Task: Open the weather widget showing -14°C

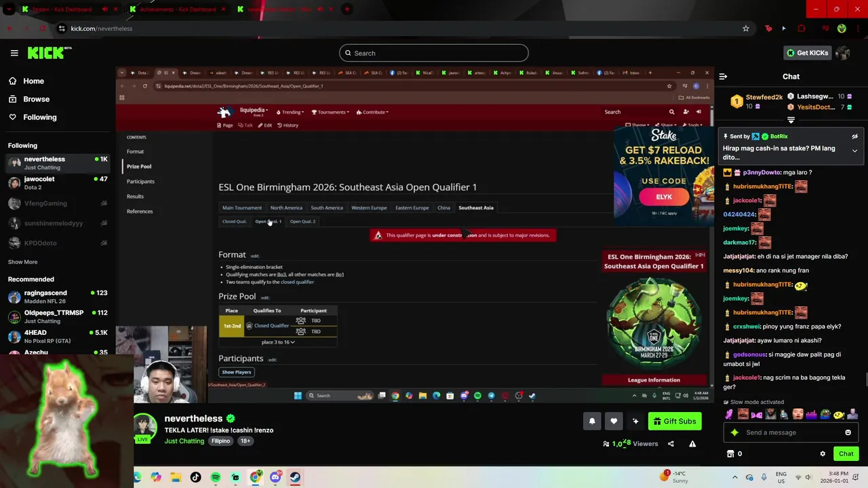Action: point(674,477)
